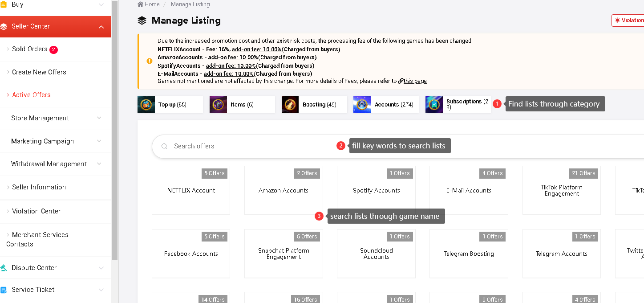
Task: Click the Violation button at top right
Action: pyautogui.click(x=628, y=20)
